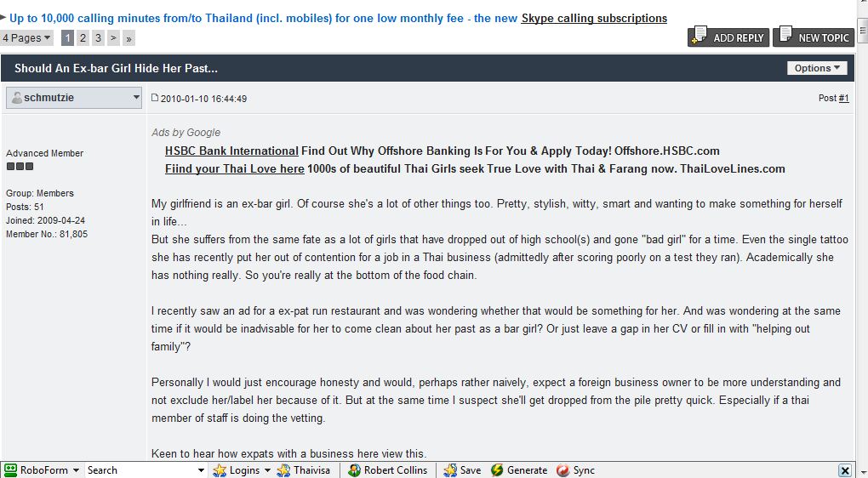Click the NEW TOPIC button
This screenshot has width=868, height=478.
point(814,37)
